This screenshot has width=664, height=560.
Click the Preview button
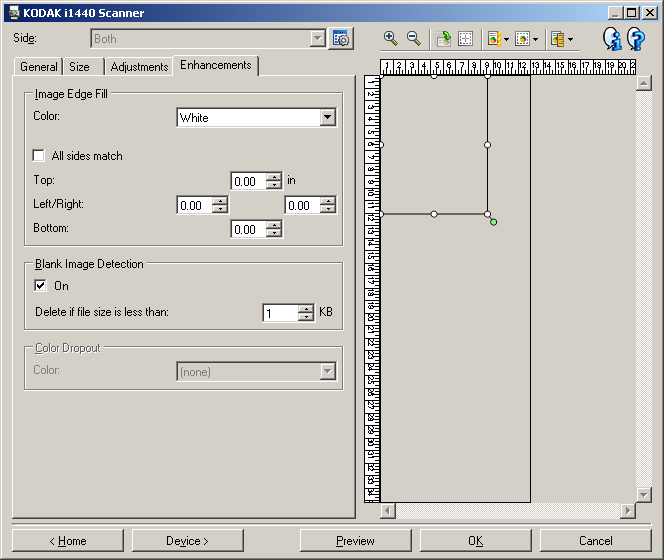tap(355, 541)
